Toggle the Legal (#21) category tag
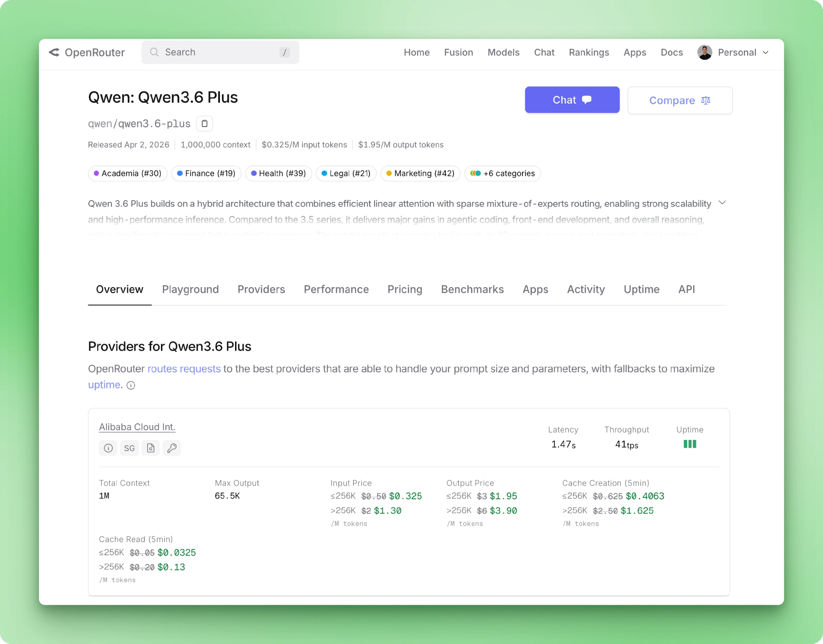This screenshot has height=644, width=823. pyautogui.click(x=346, y=173)
